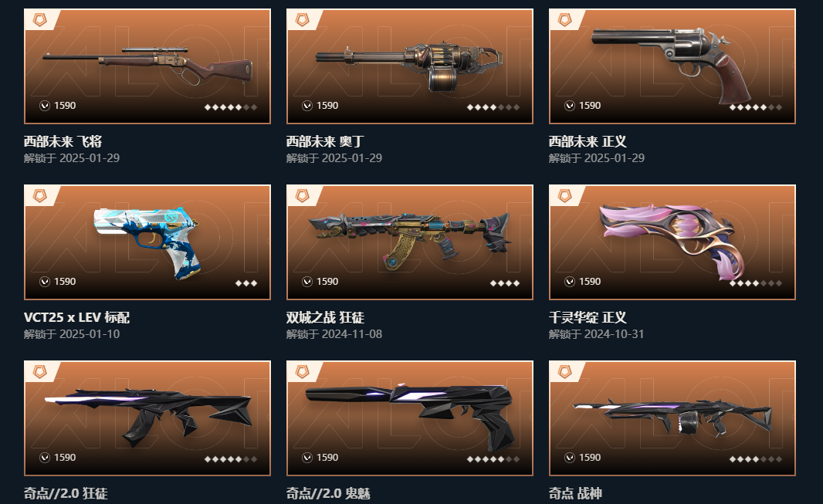This screenshot has height=504, width=823.
Task: Click the badge icon on 西部未来 正义 card
Action: 565,20
